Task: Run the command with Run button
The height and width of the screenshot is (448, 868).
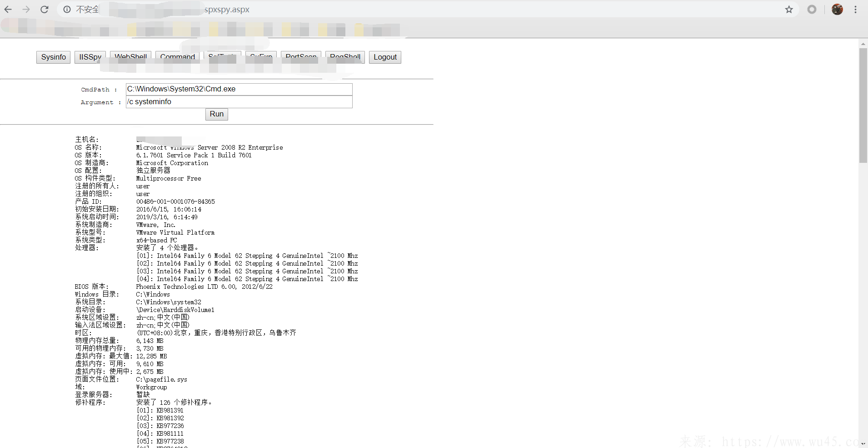Action: [217, 114]
